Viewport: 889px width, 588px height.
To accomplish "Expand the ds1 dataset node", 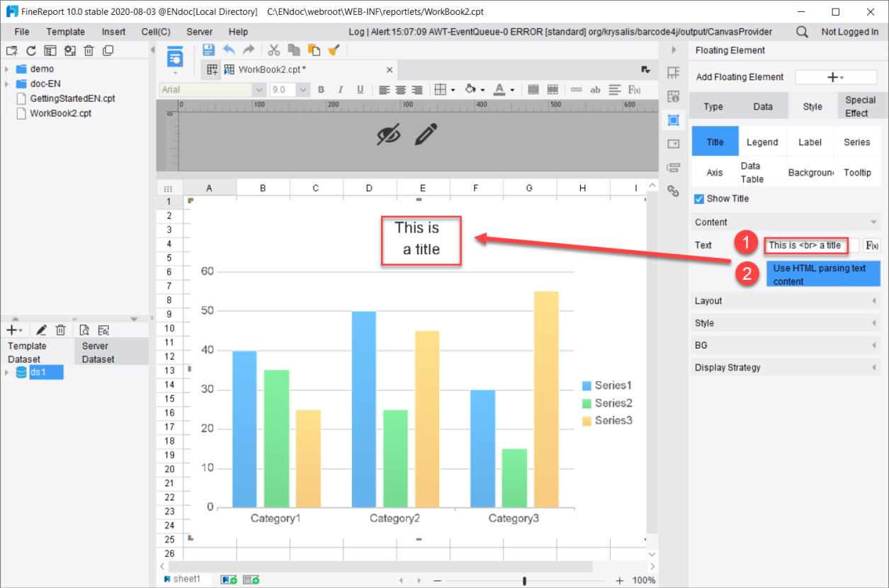I will click(6, 373).
